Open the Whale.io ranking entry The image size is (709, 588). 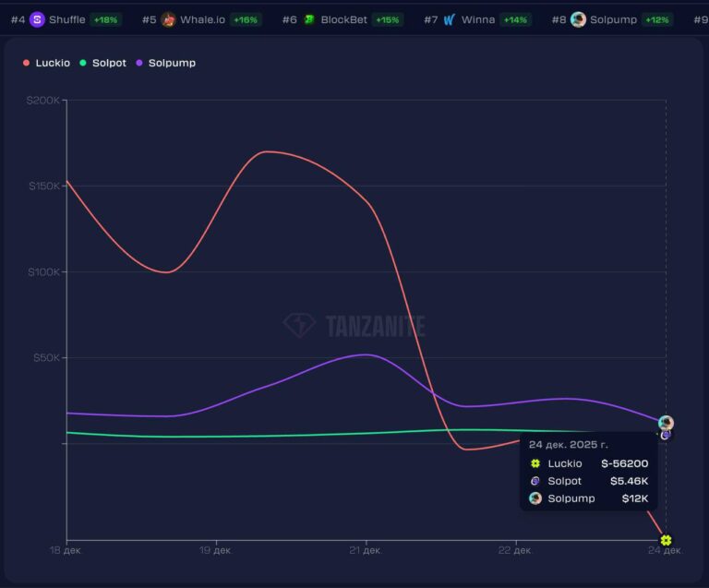click(x=201, y=19)
